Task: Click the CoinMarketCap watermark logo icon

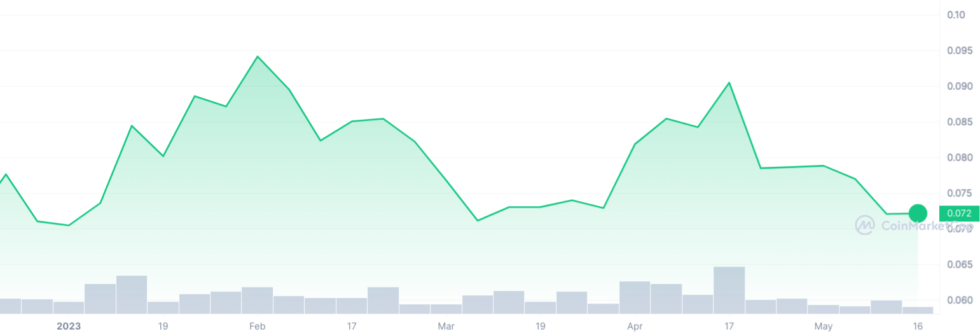Action: [864, 225]
